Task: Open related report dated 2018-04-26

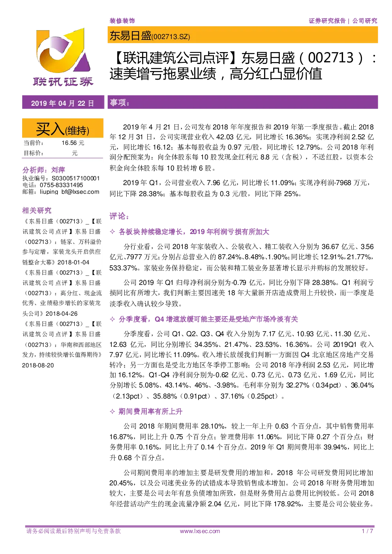Action: [x=62, y=293]
